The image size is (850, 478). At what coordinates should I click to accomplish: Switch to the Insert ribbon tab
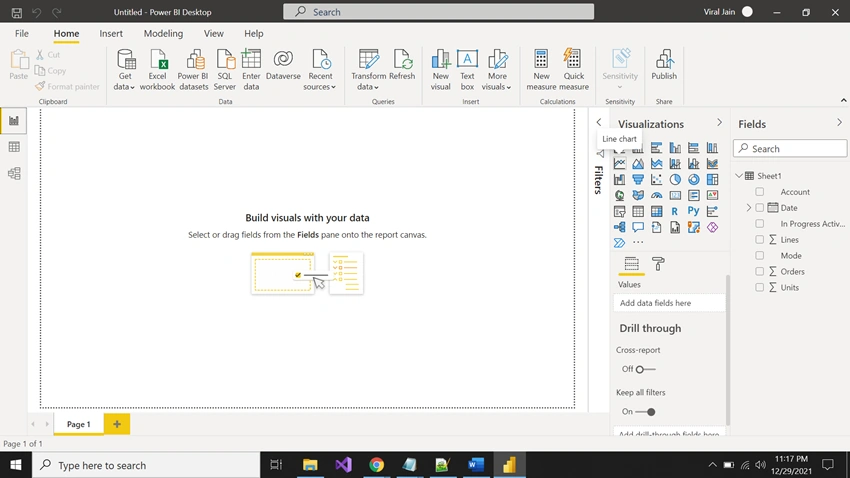[111, 34]
